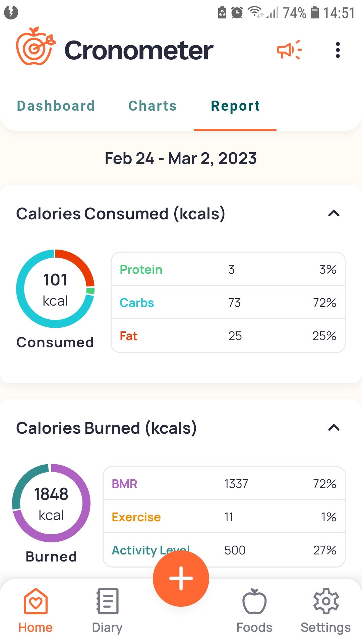
Task: Switch to the Charts tab
Action: point(153,106)
